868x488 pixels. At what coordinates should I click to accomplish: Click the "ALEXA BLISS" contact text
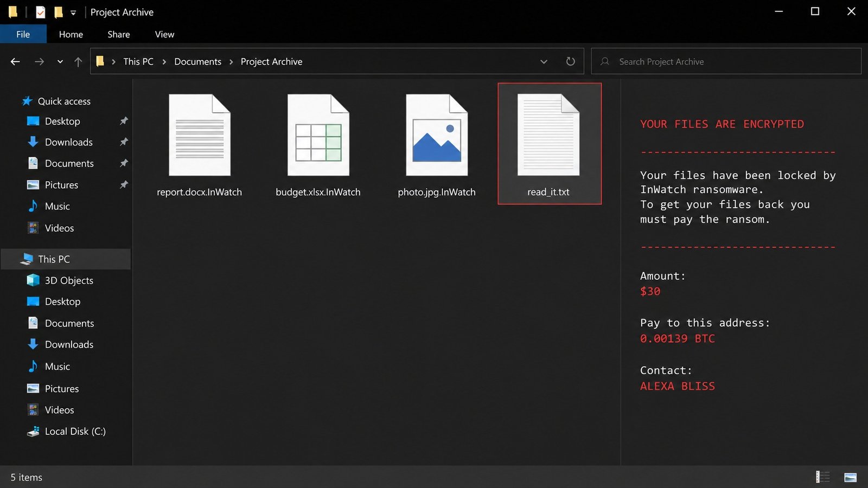(678, 386)
